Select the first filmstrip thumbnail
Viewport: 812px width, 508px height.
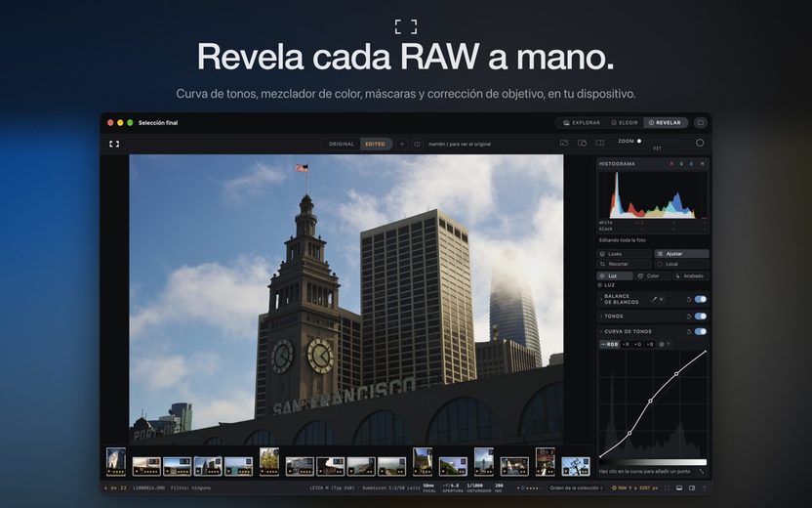[116, 461]
